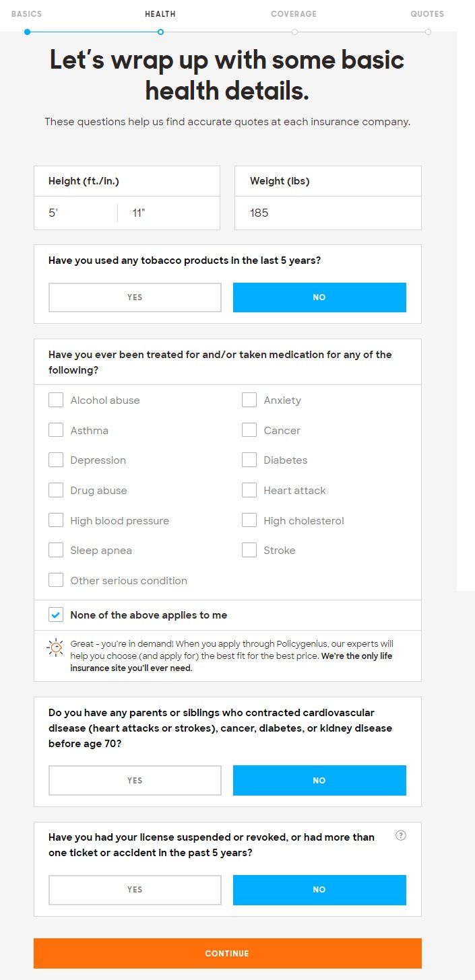Click the Basics step progress dot
475x980 pixels.
27,32
